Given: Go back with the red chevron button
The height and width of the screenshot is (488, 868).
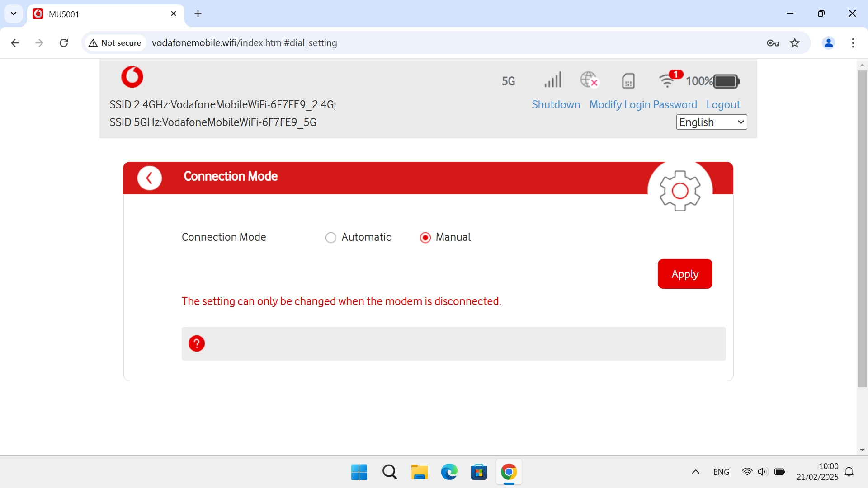Looking at the screenshot, I should click(149, 178).
